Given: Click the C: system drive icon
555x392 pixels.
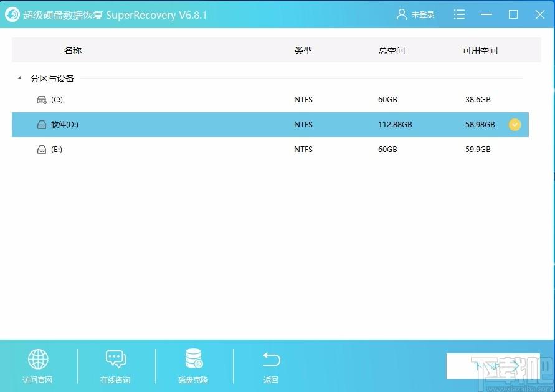Looking at the screenshot, I should point(42,100).
